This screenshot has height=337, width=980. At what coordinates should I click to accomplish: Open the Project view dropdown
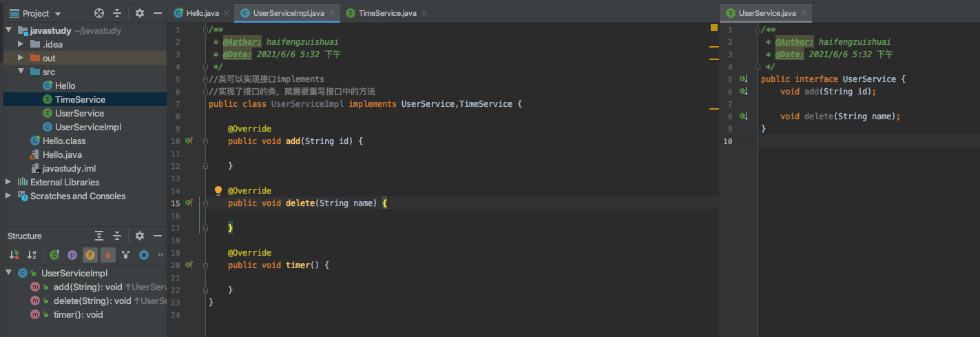click(58, 13)
